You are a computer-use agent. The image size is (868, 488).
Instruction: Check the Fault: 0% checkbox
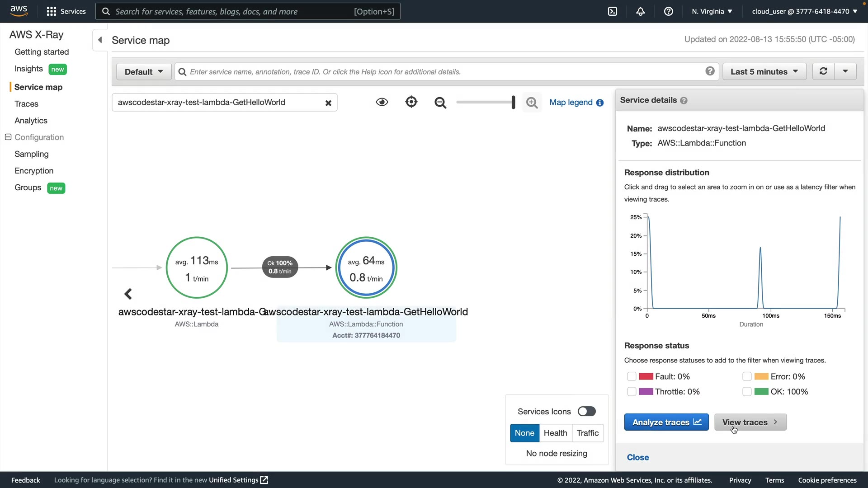point(632,376)
